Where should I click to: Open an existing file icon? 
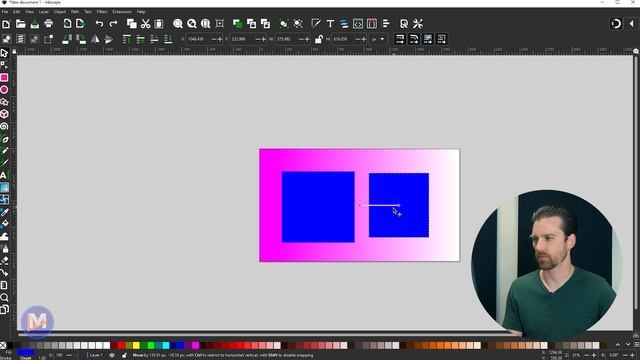tap(20, 24)
